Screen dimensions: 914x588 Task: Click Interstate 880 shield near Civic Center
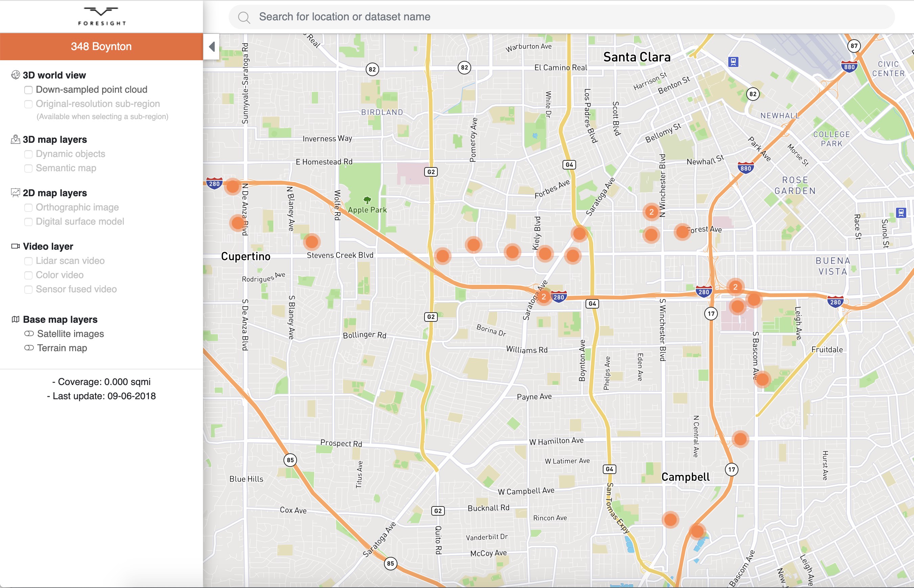[849, 67]
